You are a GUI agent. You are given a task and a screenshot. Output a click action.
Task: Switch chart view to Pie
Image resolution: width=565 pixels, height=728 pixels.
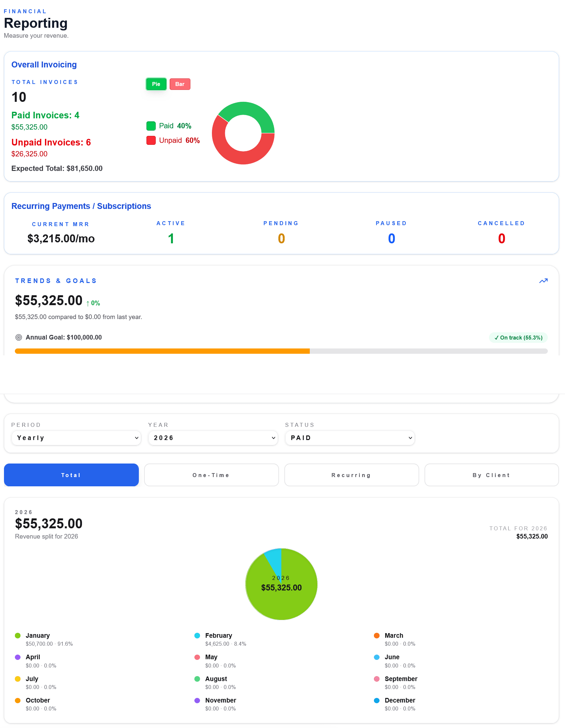156,84
